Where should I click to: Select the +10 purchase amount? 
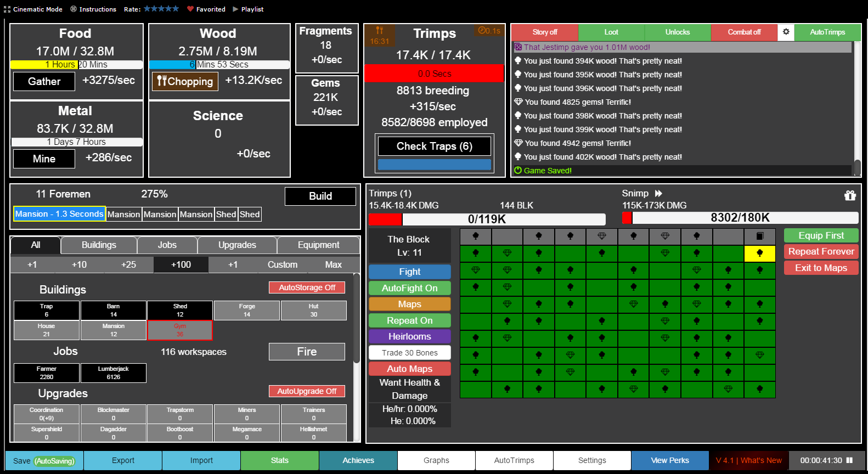pyautogui.click(x=79, y=264)
